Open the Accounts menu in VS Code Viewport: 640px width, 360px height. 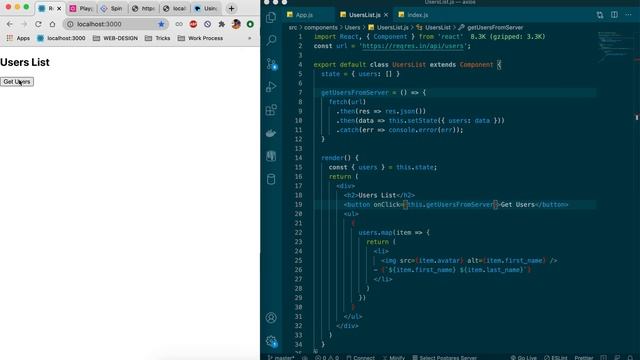click(271, 318)
